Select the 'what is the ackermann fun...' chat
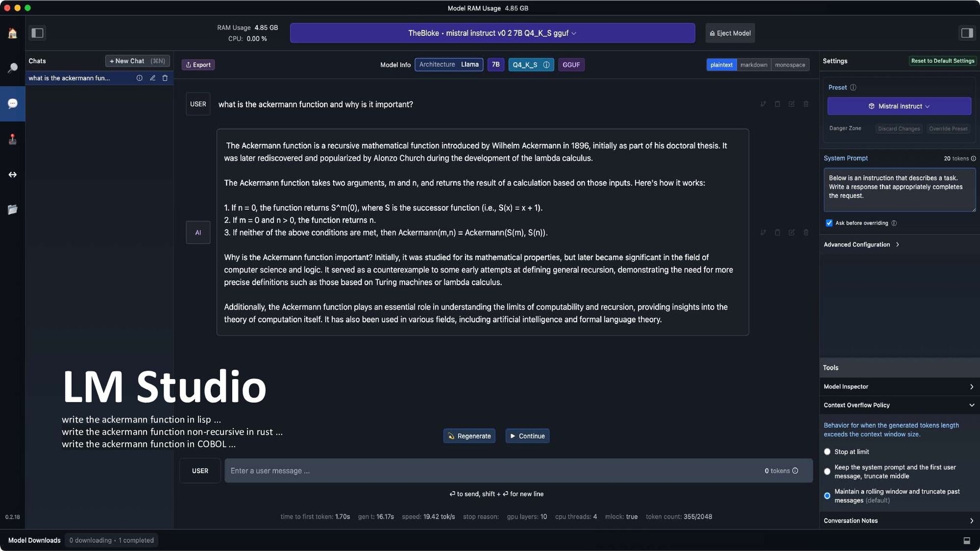The image size is (980, 551). pyautogui.click(x=69, y=78)
